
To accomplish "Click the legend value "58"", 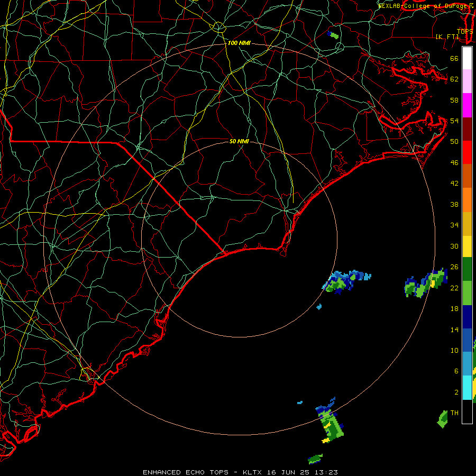I will [454, 100].
